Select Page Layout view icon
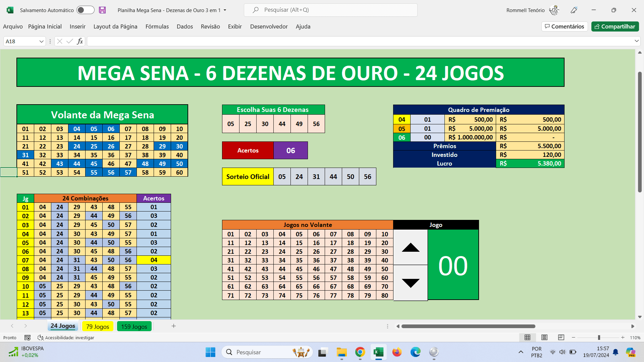644x362 pixels. click(544, 337)
